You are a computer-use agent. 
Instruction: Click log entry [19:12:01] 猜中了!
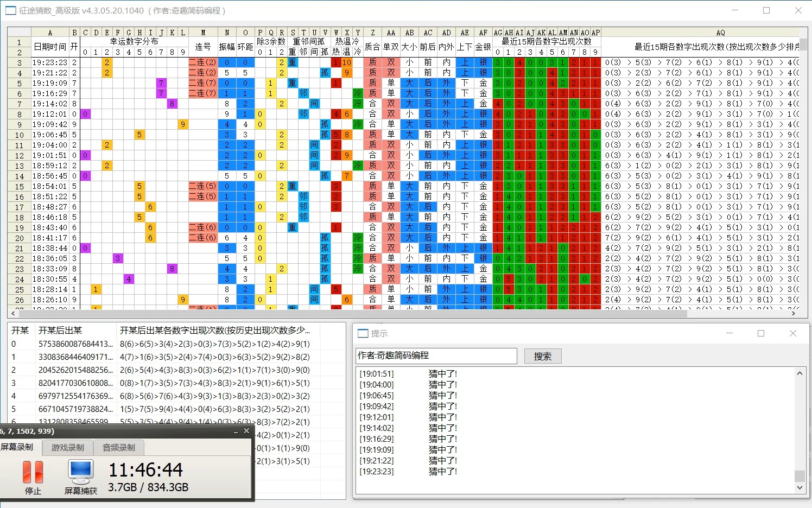tap(408, 417)
